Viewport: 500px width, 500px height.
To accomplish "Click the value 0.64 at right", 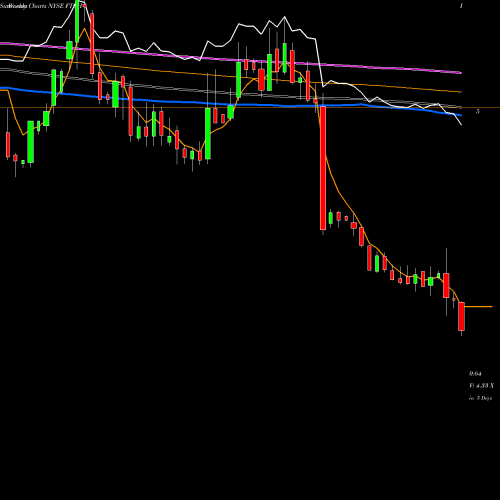I will tap(475, 374).
